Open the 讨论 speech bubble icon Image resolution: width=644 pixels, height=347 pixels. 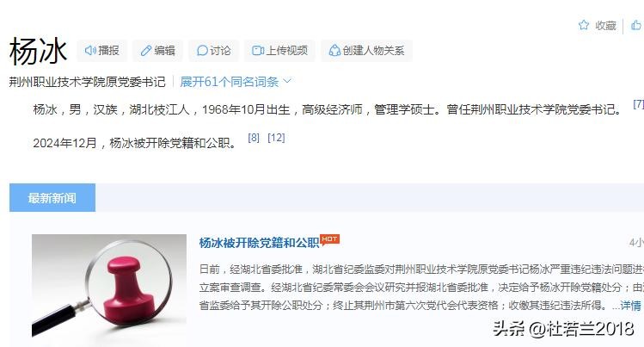coord(202,51)
